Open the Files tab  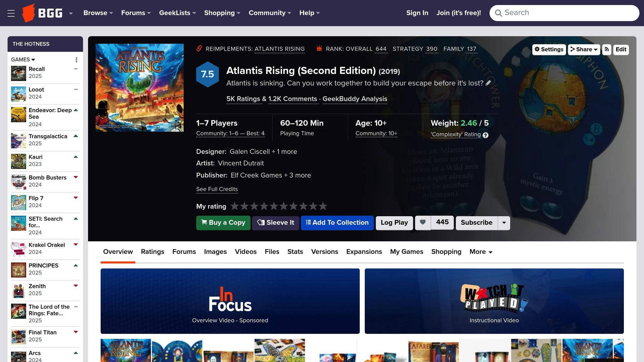[272, 252]
